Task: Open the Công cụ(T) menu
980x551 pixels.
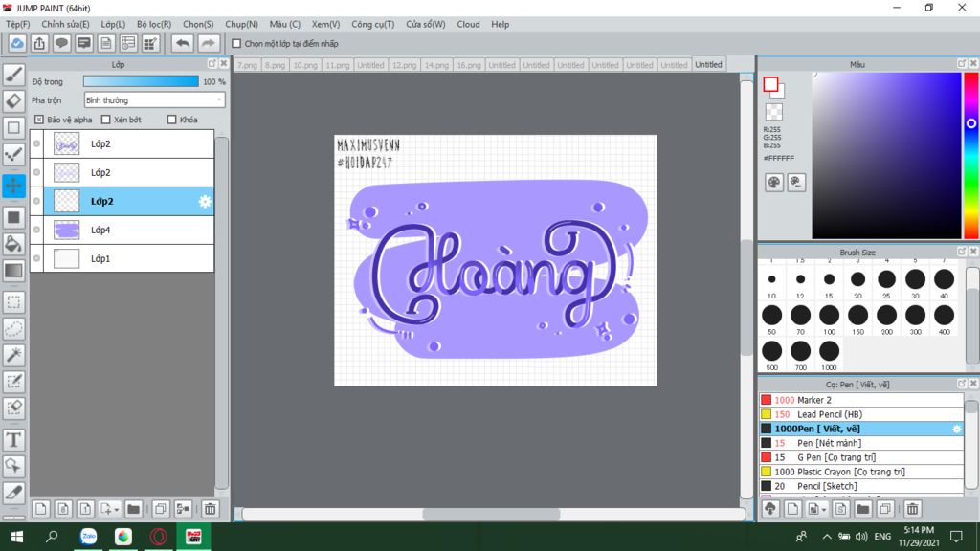Action: (373, 24)
